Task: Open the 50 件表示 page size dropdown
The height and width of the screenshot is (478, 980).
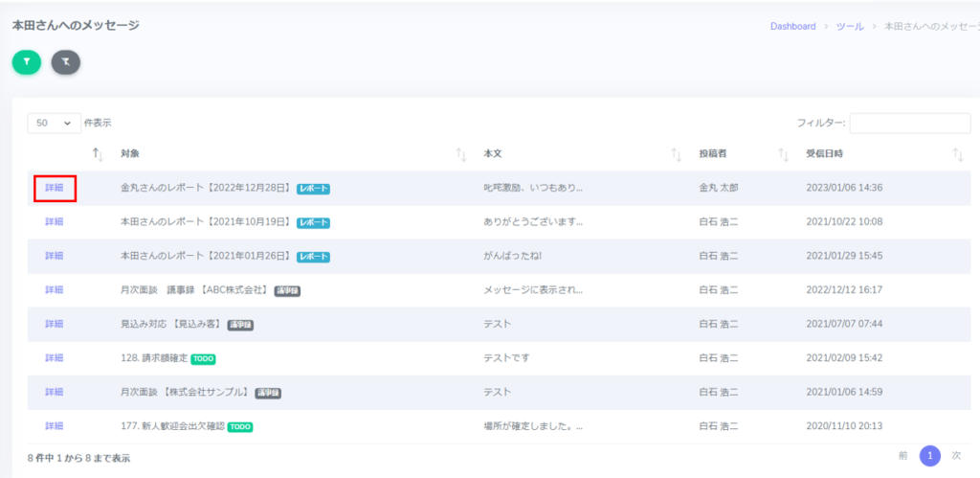Action: pyautogui.click(x=55, y=123)
